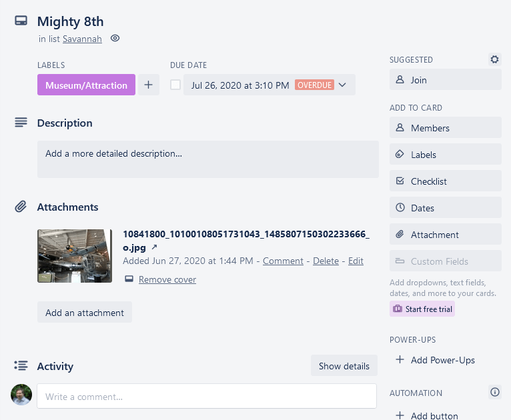The height and width of the screenshot is (420, 511).
Task: Expand the due date dropdown chevron
Action: (343, 85)
